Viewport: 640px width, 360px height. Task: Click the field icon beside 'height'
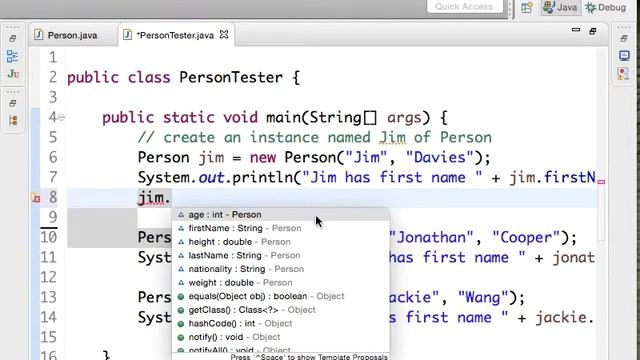click(181, 242)
